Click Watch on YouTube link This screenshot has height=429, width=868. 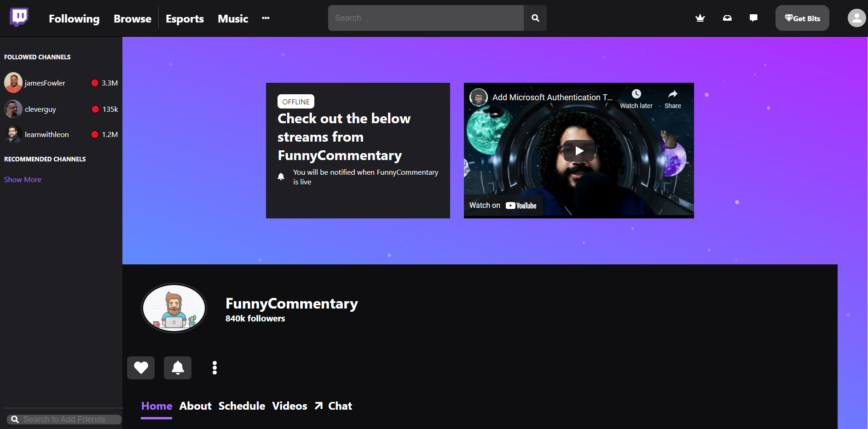(503, 206)
